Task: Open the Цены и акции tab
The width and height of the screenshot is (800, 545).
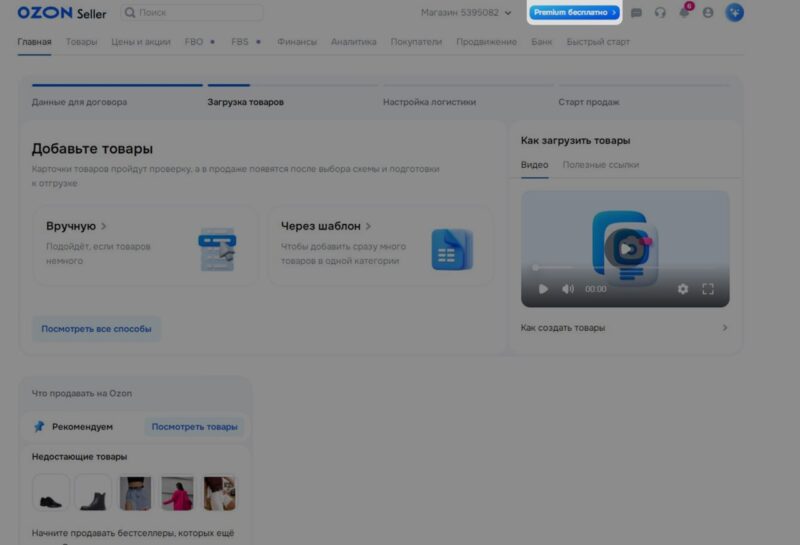Action: [141, 42]
